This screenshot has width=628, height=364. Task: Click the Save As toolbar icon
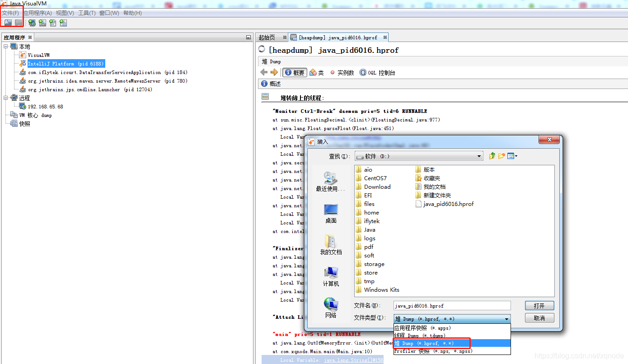click(x=19, y=23)
